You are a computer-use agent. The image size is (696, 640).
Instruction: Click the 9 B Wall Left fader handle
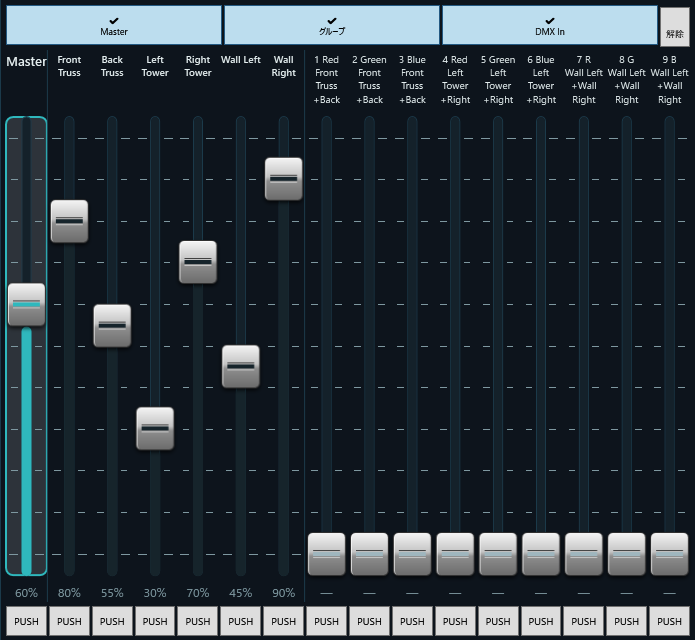point(669,554)
